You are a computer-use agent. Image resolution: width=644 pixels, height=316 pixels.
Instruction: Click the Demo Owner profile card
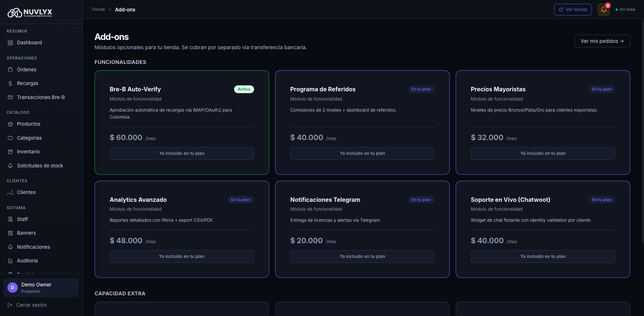(41, 288)
